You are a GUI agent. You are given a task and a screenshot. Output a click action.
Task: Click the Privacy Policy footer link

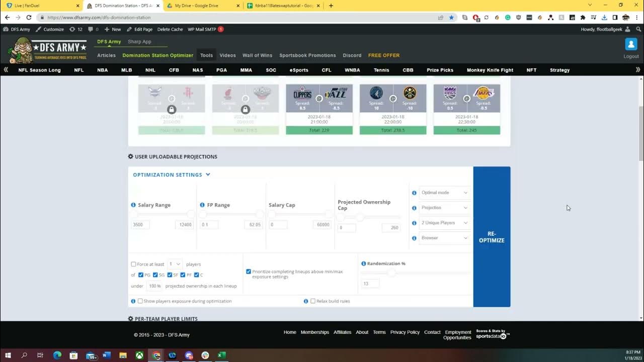point(405,332)
